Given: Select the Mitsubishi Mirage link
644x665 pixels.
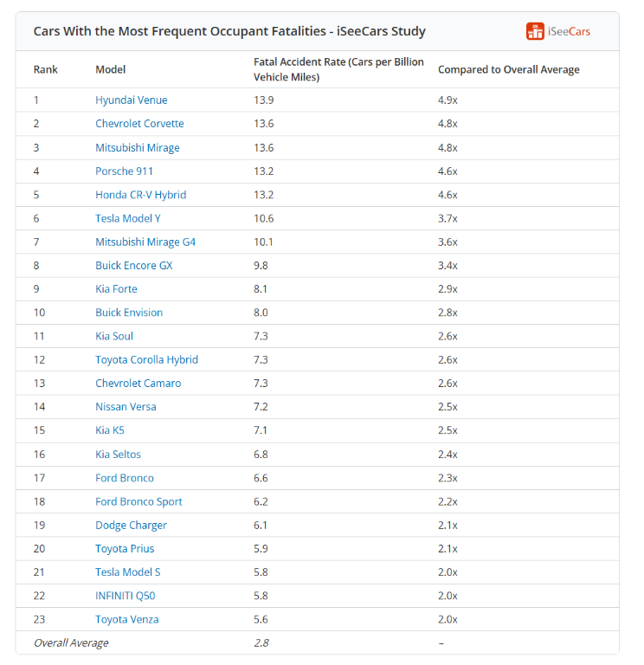Looking at the screenshot, I should 138,147.
